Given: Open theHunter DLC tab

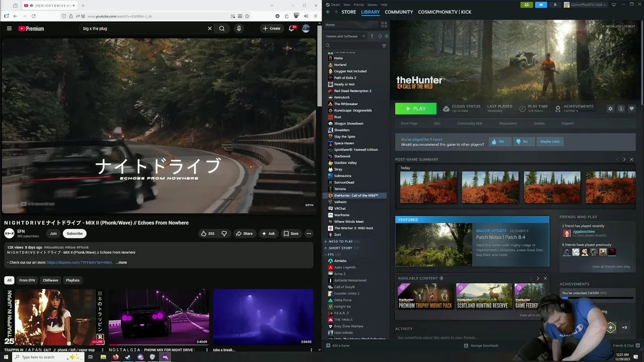Looking at the screenshot, I should click(x=437, y=123).
